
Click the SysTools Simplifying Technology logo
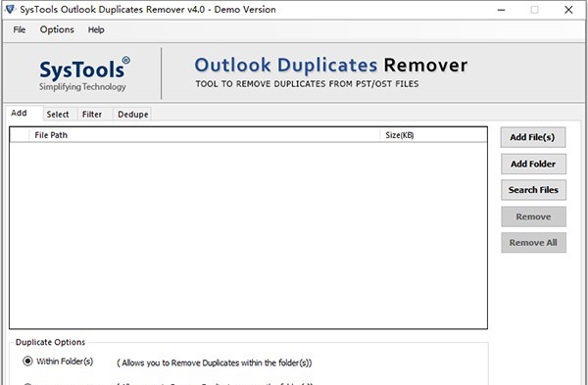[84, 73]
